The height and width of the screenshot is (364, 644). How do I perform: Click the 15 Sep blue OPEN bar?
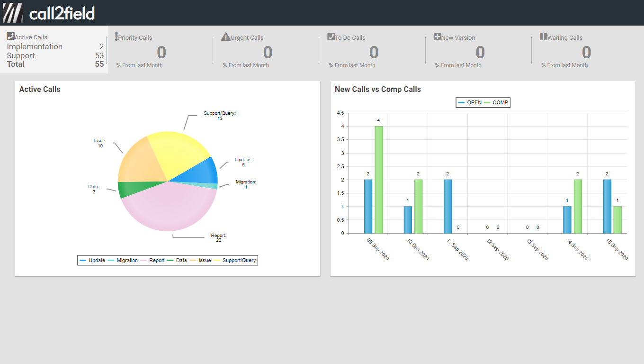607,206
